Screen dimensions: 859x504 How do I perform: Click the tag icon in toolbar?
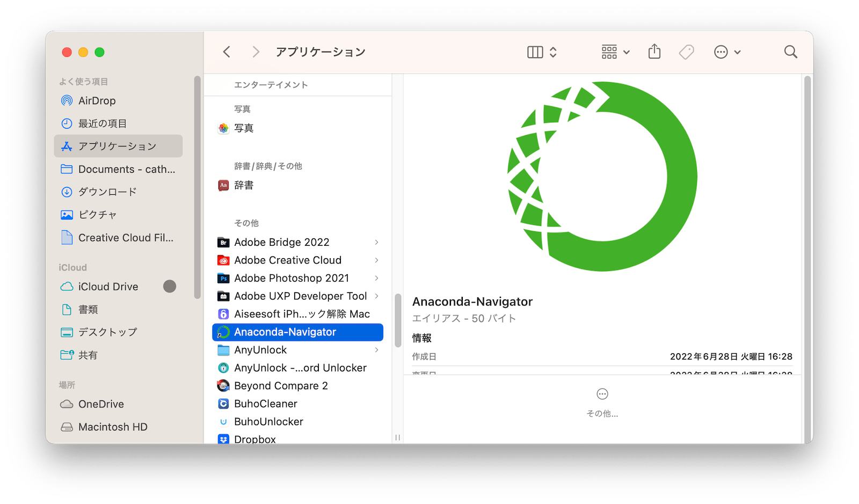[686, 52]
